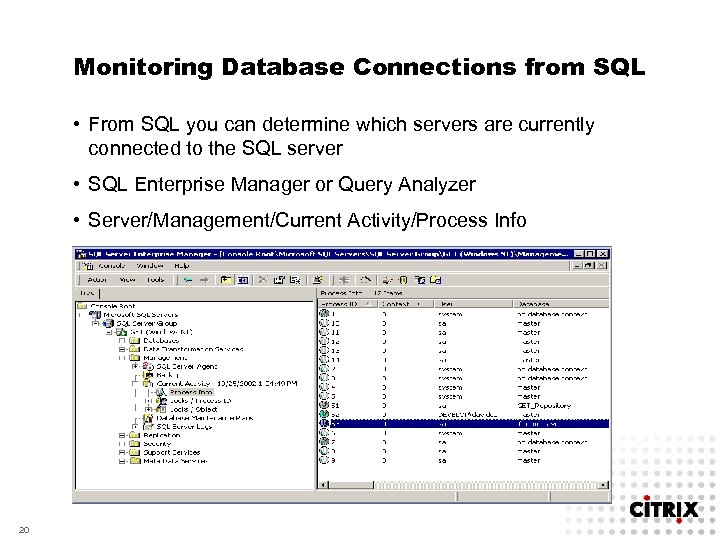This screenshot has width=720, height=540.
Task: Select the process 11 row
Action: coord(464,332)
